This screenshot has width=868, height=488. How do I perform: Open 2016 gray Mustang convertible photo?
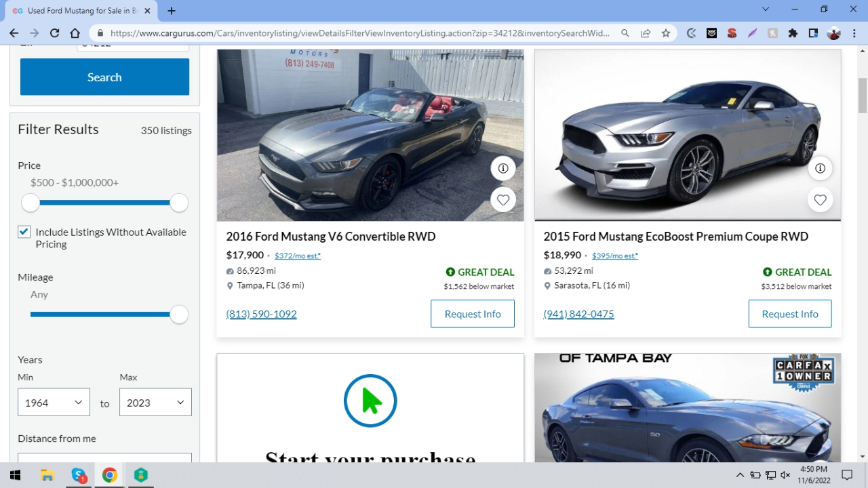pyautogui.click(x=370, y=135)
